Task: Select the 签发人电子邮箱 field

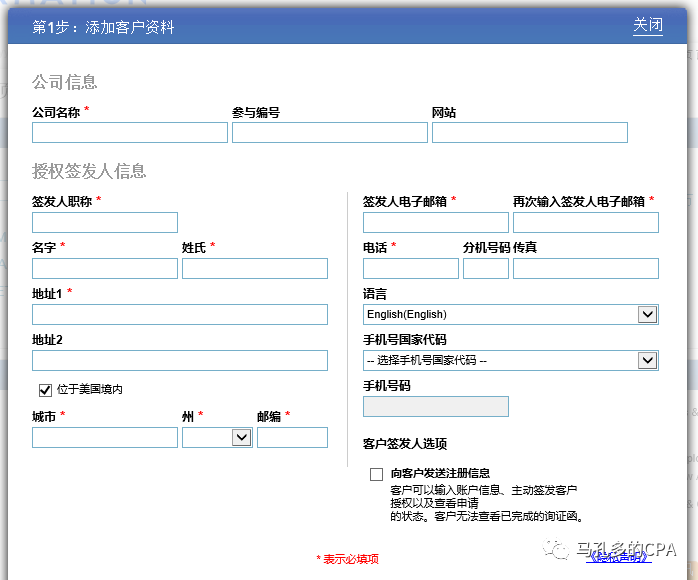Action: click(x=436, y=222)
